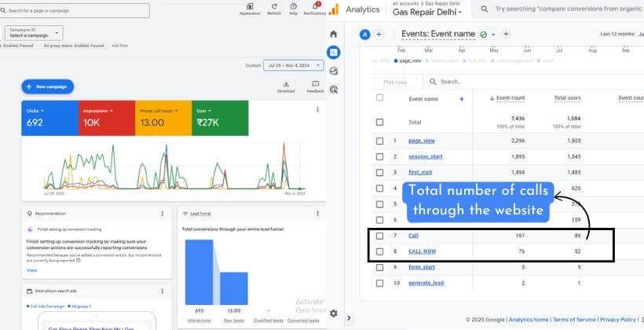
Task: Tick the Call row checkbox
Action: [379, 236]
